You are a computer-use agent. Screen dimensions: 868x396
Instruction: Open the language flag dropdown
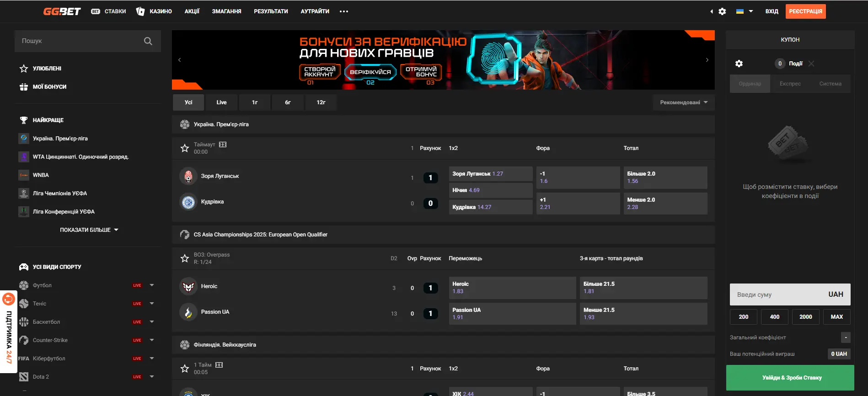745,11
